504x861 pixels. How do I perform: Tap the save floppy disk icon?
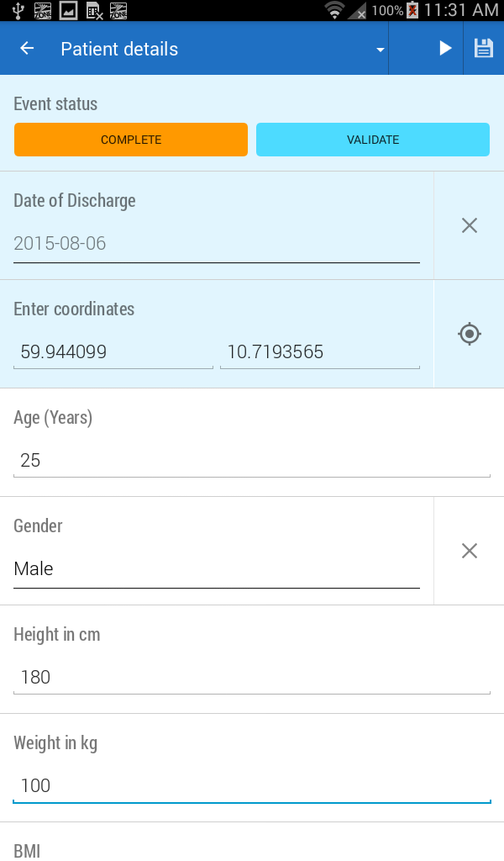click(484, 49)
